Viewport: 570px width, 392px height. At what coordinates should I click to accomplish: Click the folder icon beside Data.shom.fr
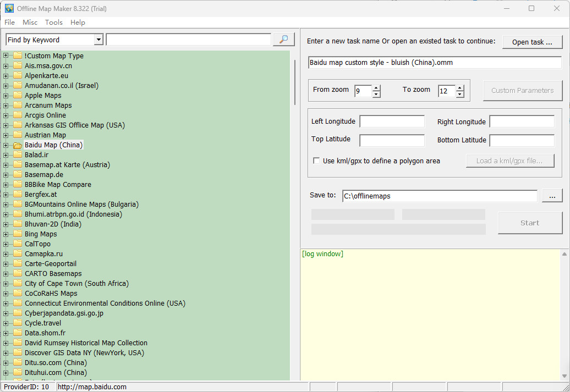18,333
